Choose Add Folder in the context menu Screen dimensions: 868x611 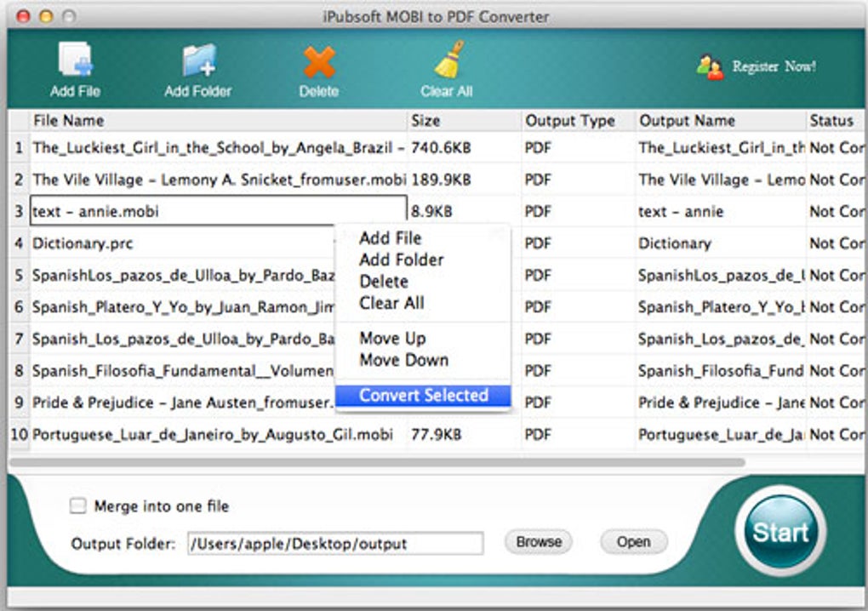[x=402, y=260]
